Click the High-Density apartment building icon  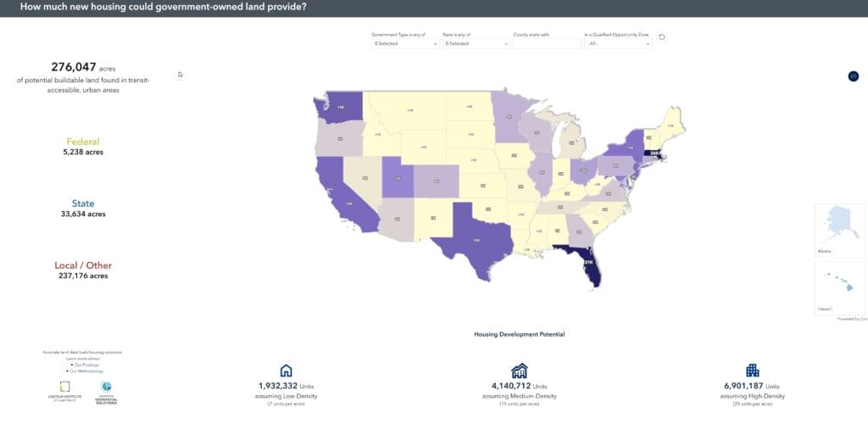pos(752,371)
